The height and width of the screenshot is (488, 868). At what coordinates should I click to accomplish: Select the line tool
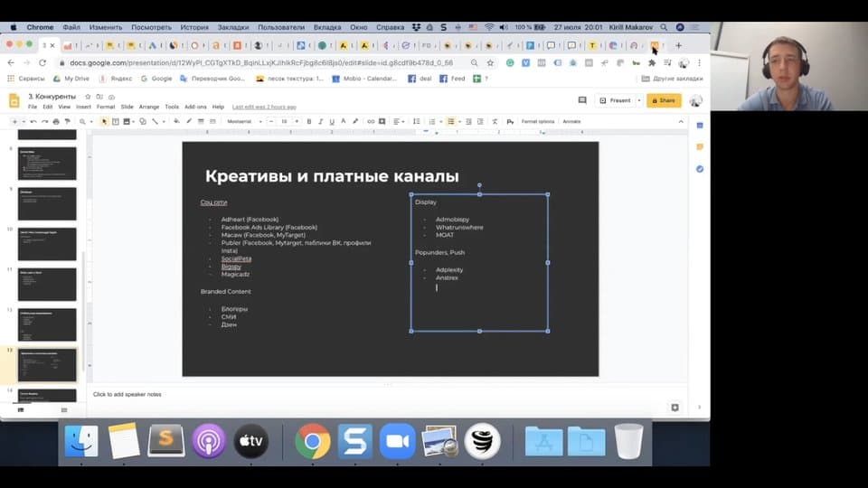[155, 122]
